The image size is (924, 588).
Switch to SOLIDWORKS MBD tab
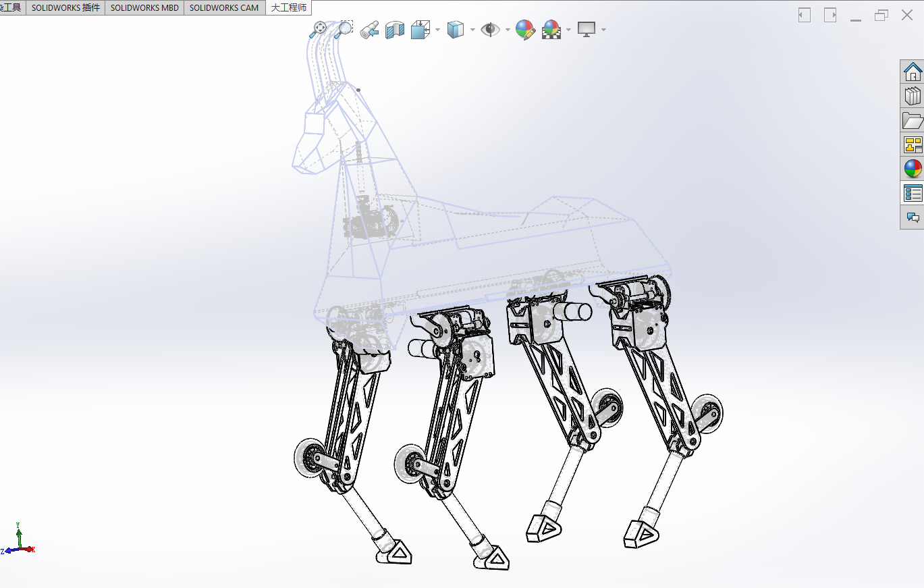(144, 7)
